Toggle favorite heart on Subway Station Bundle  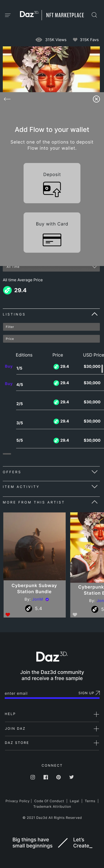pyautogui.click(x=8, y=614)
